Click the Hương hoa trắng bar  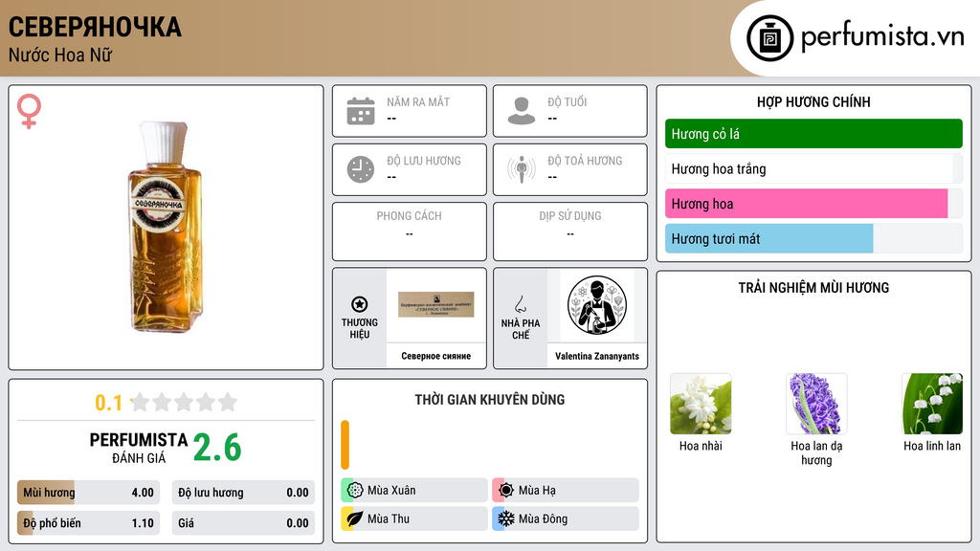[813, 168]
